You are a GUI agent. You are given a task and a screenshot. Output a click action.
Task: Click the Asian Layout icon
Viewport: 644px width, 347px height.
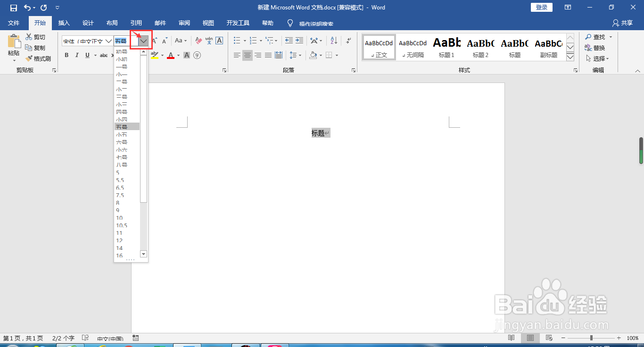tap(314, 41)
